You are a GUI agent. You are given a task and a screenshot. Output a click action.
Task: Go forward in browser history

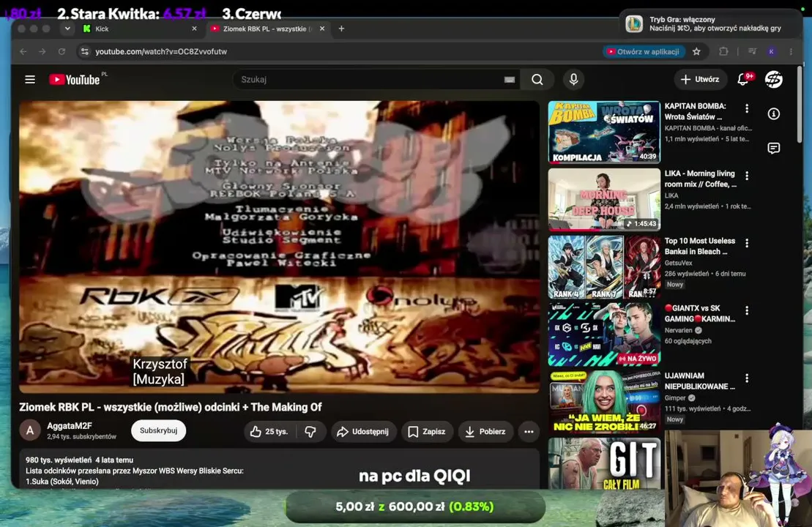[x=42, y=51]
